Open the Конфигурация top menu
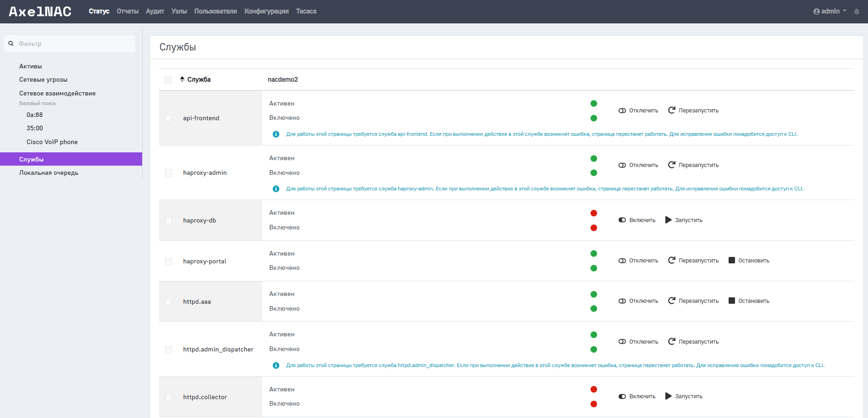Screen dimensions: 868x418 266,11
